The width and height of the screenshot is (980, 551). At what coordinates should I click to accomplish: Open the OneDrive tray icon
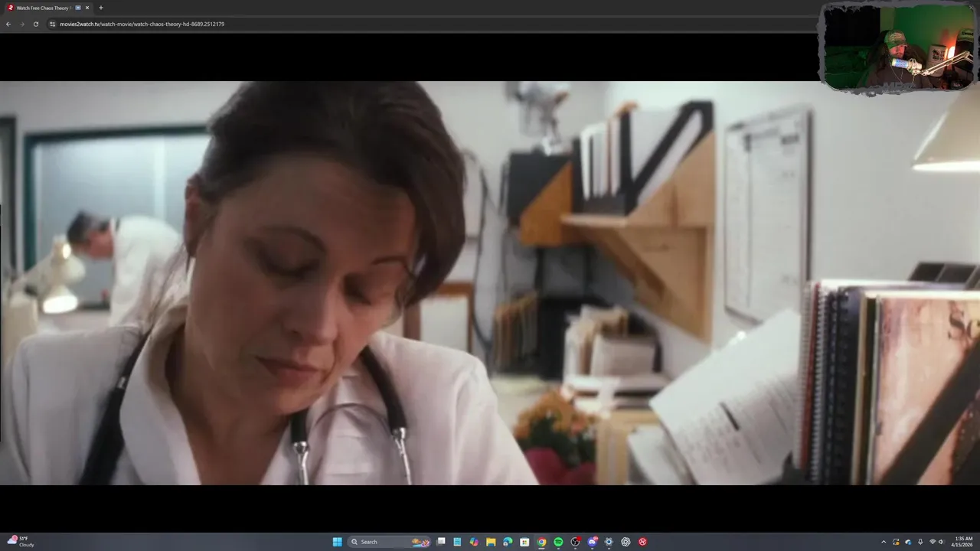pyautogui.click(x=908, y=542)
